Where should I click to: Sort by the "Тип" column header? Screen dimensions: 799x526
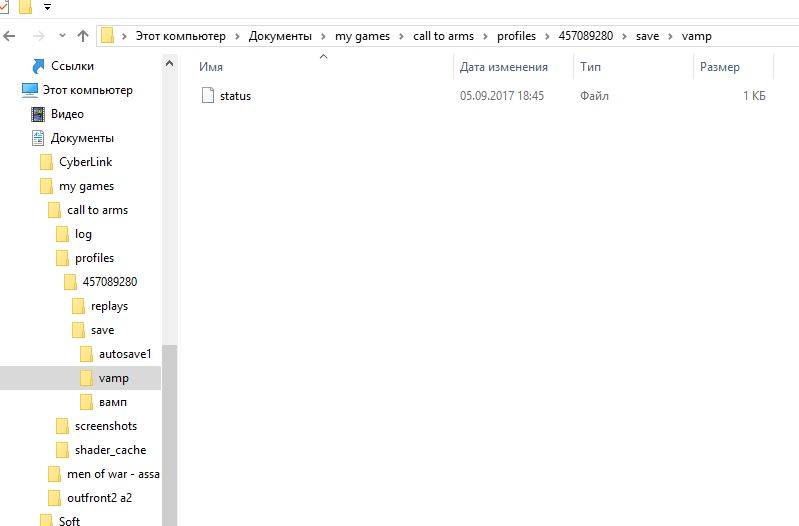(590, 67)
